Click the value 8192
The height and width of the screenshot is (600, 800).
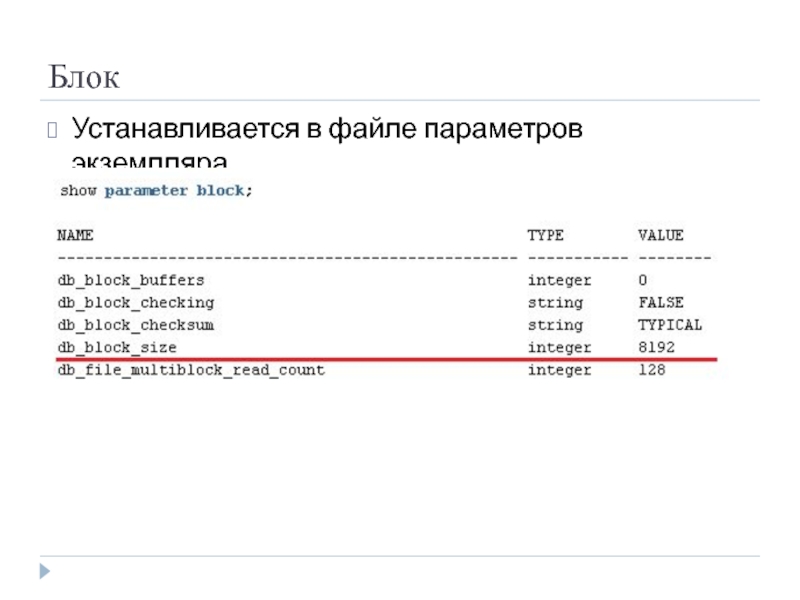coord(656,347)
